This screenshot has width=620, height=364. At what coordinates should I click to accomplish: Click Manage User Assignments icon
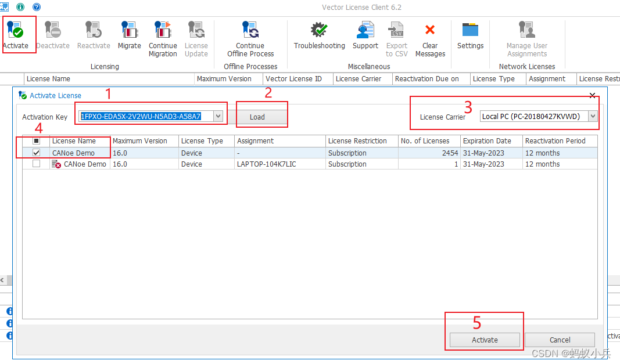[x=526, y=30]
